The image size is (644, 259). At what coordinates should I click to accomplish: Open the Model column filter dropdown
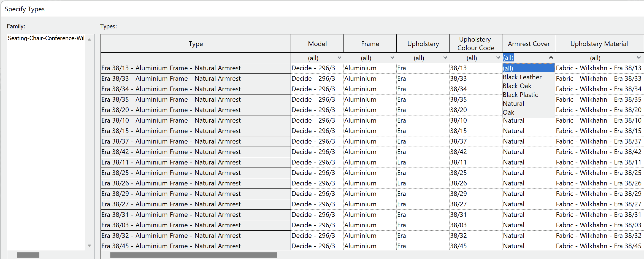point(339,58)
